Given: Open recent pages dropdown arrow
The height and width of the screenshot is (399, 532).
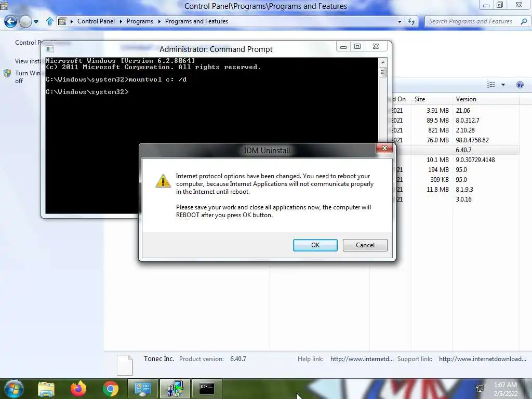Looking at the screenshot, I should coord(36,22).
